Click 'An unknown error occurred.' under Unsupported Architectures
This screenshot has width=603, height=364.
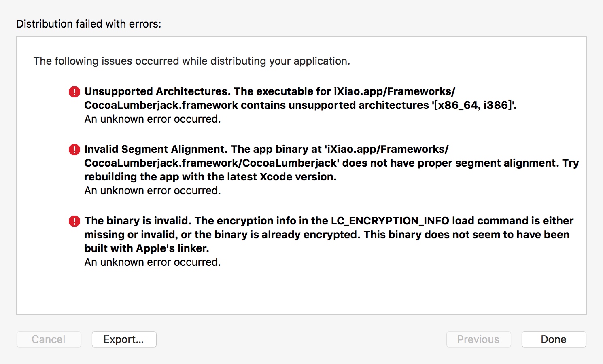click(153, 119)
